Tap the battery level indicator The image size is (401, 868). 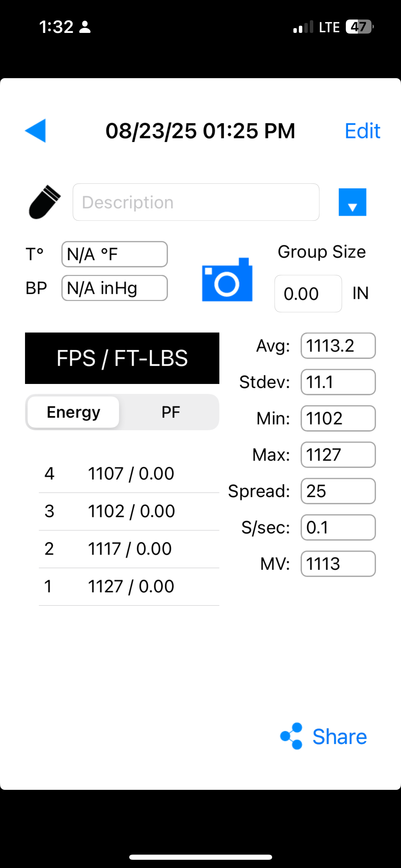click(359, 27)
